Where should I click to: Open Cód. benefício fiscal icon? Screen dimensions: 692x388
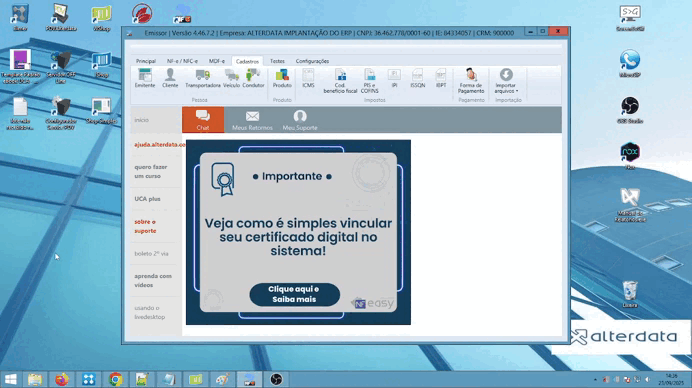point(340,81)
